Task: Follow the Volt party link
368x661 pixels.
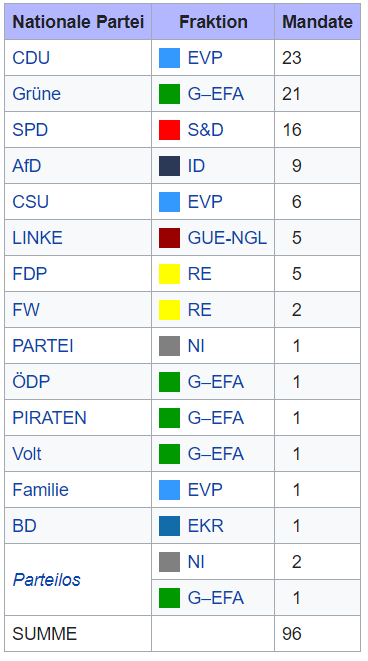Action: 27,454
